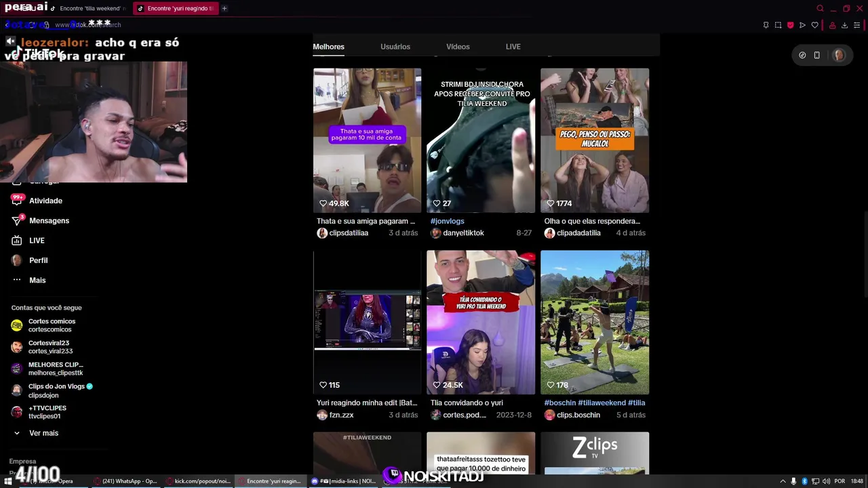Select browser tab Encontre 'yuri reagindo
This screenshot has width=868, height=488.
point(175,9)
